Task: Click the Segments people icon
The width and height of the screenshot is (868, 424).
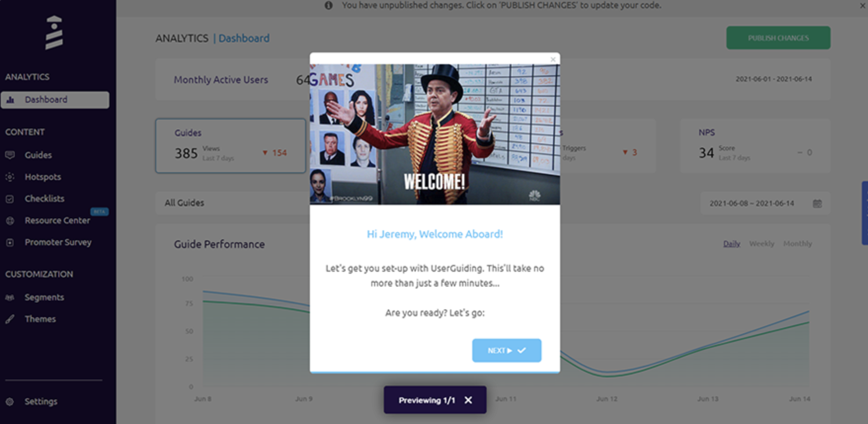Action: (10, 297)
